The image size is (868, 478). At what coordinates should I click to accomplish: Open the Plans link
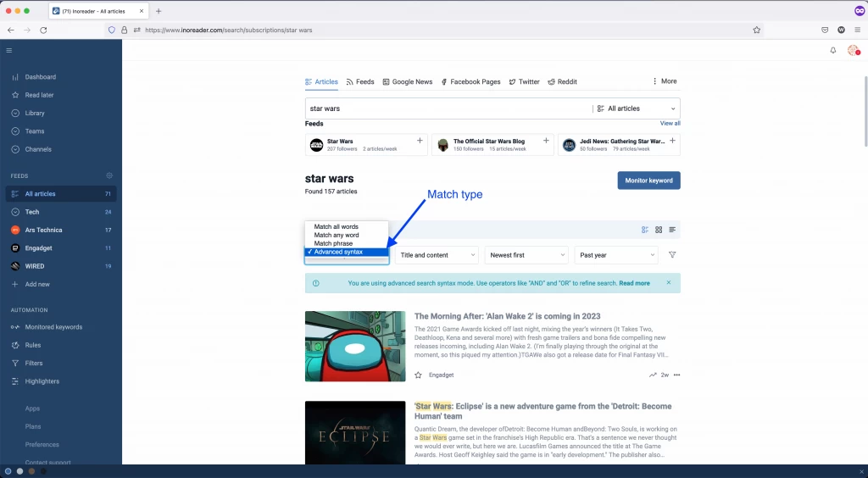coord(33,426)
